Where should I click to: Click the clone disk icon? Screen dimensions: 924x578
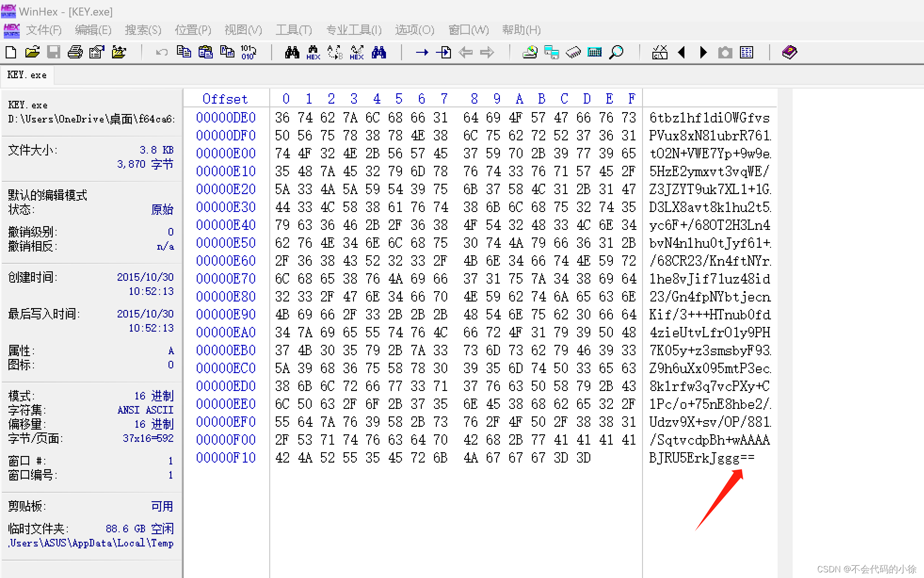click(552, 52)
